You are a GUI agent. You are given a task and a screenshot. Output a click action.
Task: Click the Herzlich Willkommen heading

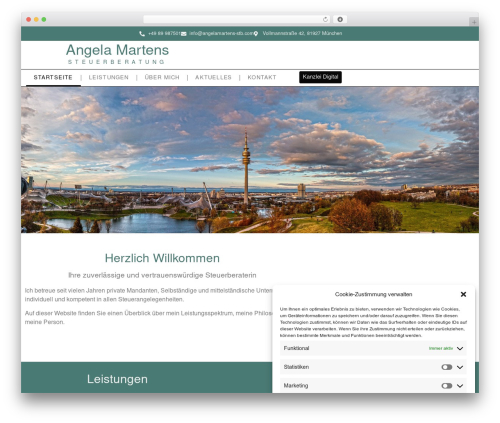[162, 258]
